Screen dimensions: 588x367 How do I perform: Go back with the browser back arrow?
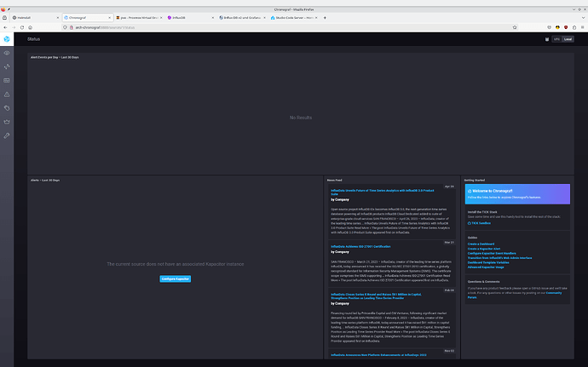[x=5, y=27]
